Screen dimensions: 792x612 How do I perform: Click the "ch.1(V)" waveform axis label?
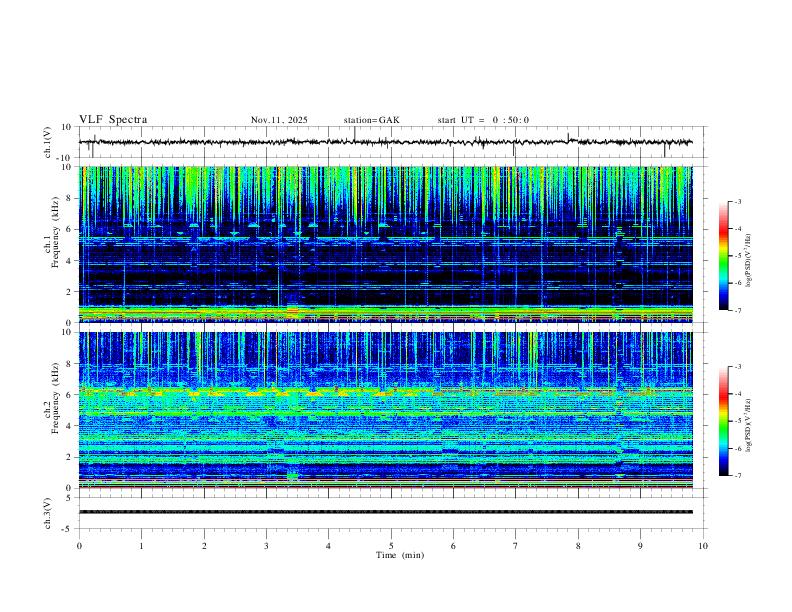[47, 142]
